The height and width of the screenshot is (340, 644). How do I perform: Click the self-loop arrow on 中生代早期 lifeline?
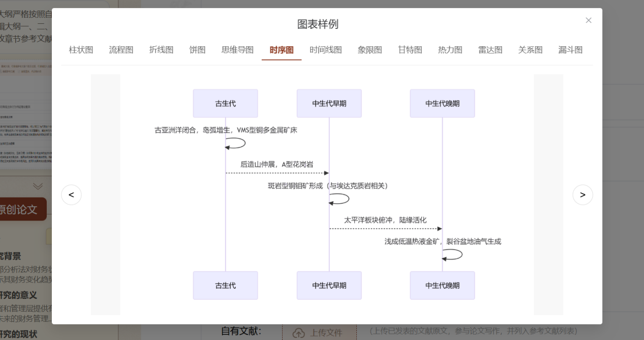[x=339, y=199]
